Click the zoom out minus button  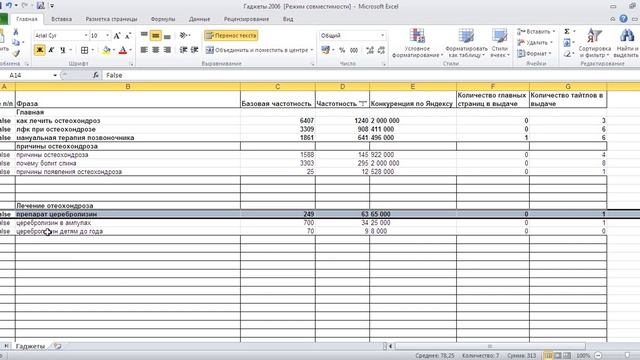click(598, 356)
